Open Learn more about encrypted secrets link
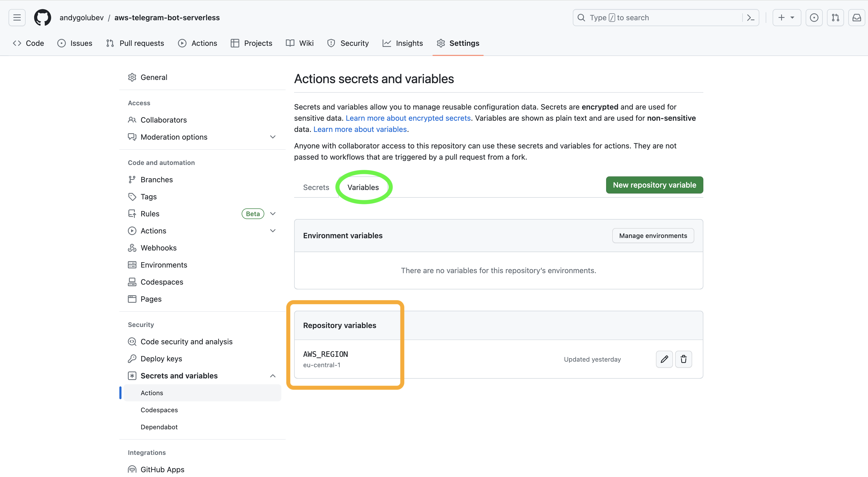Viewport: 868px width, 477px height. pyautogui.click(x=408, y=118)
